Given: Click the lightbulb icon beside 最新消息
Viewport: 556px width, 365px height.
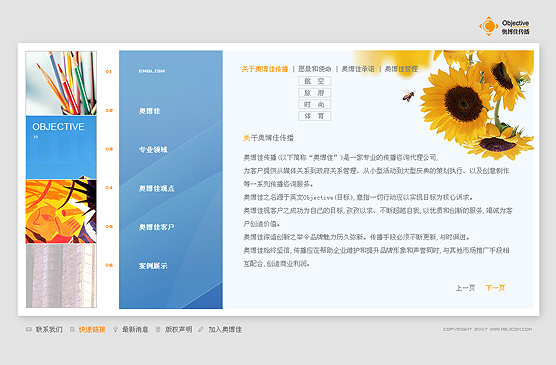Looking at the screenshot, I should coord(115,330).
